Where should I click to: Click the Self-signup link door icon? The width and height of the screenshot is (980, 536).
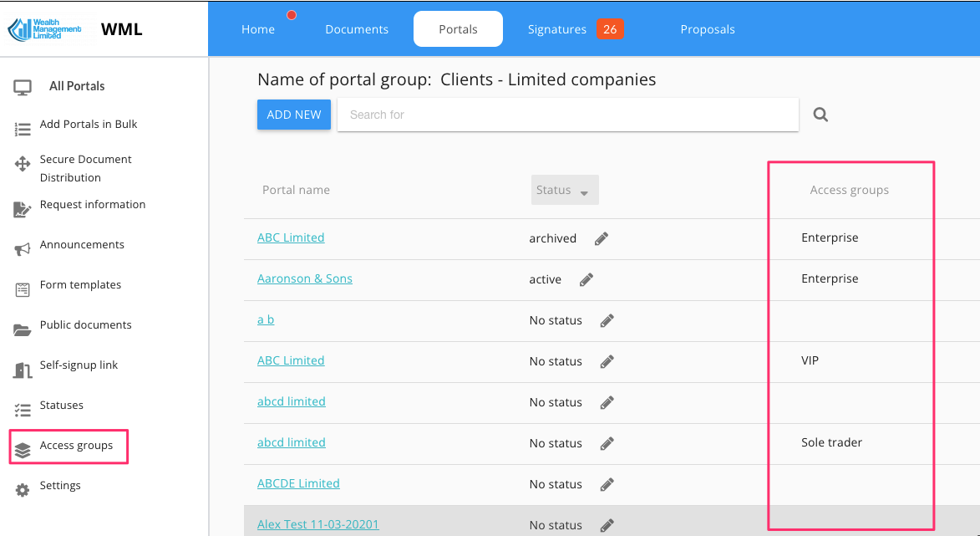(23, 370)
